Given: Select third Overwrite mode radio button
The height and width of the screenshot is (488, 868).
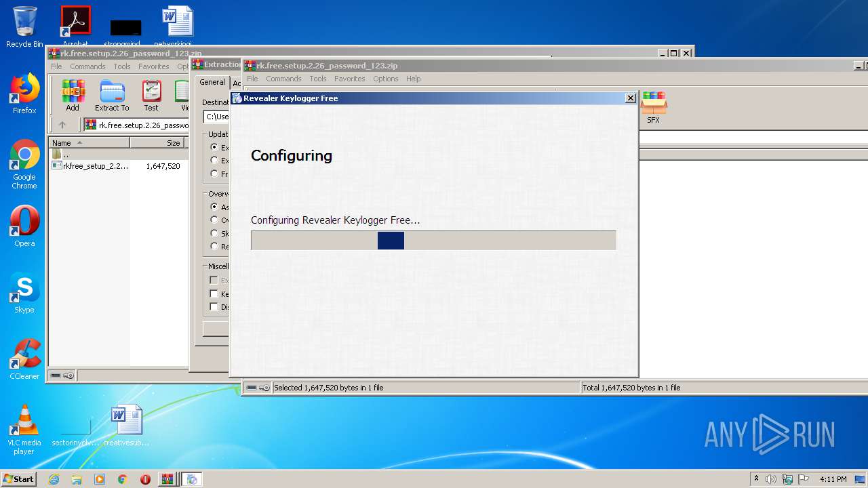Looking at the screenshot, I should tap(214, 233).
